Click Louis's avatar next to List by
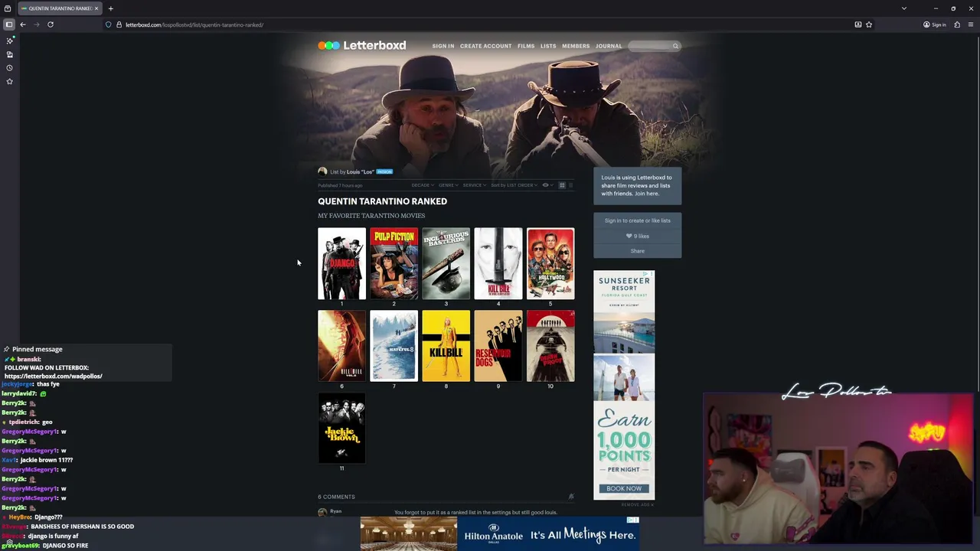 pos(322,171)
